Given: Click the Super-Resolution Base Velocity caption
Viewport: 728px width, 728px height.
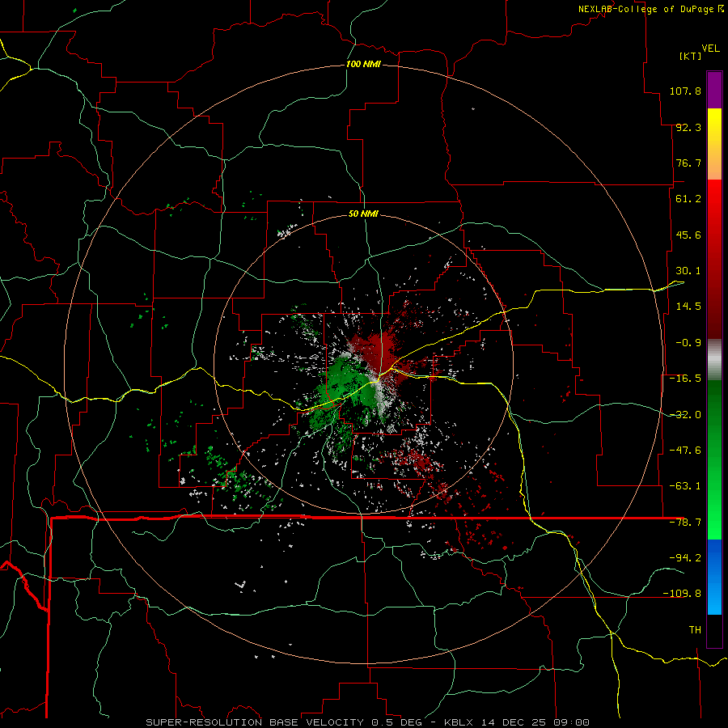Looking at the screenshot, I should (368, 722).
